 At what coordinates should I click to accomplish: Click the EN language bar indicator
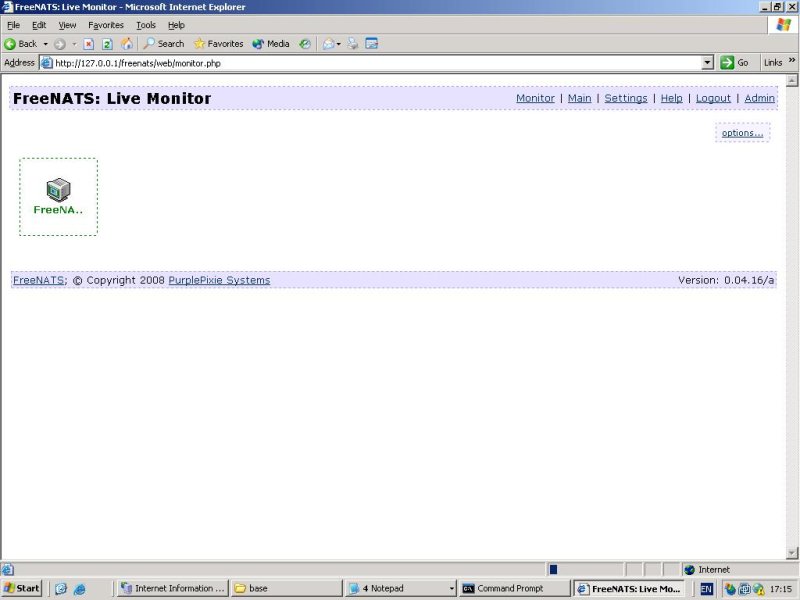point(706,589)
